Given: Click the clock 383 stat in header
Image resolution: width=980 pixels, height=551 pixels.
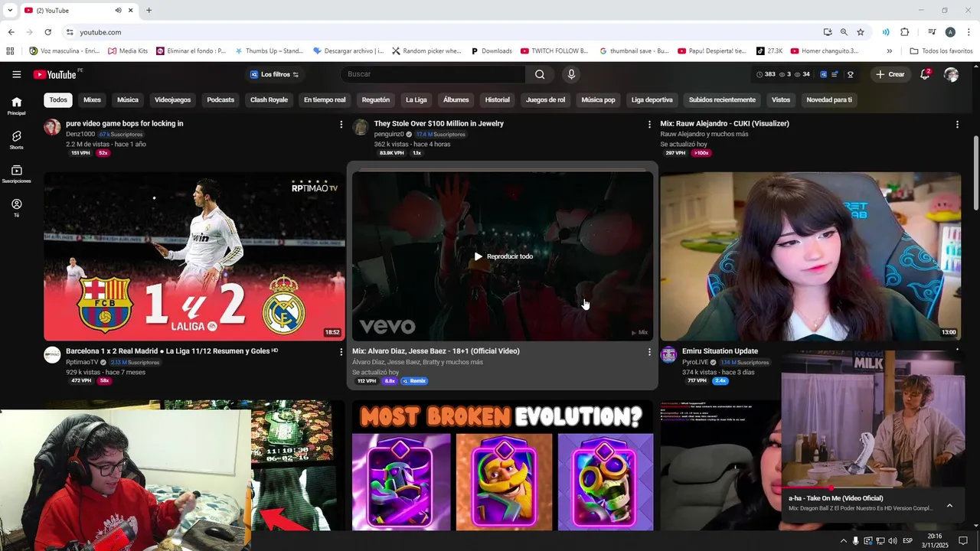Looking at the screenshot, I should point(766,74).
